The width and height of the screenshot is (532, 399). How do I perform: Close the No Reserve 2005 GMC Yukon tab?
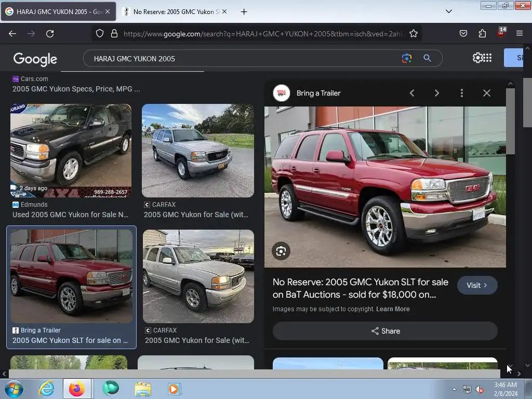[x=224, y=11]
